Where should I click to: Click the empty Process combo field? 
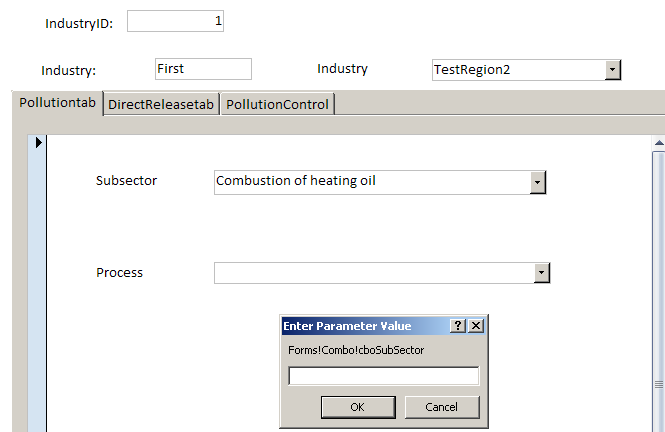click(373, 272)
